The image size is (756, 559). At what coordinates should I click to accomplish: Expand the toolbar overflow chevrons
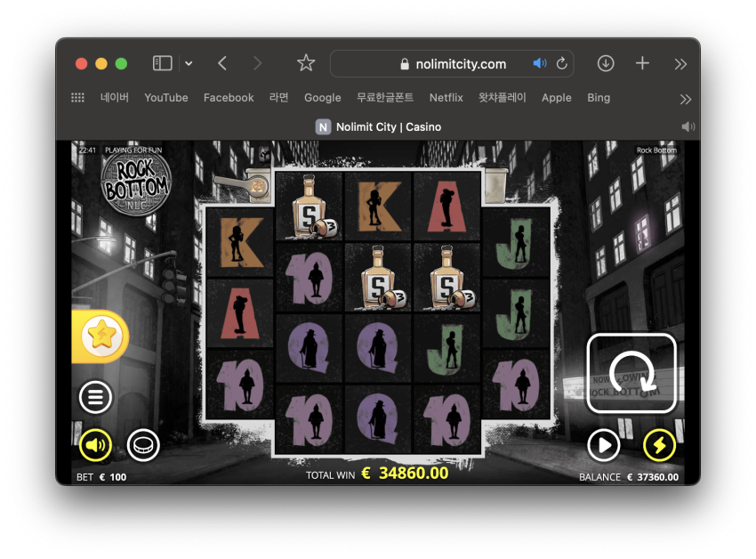tap(680, 64)
